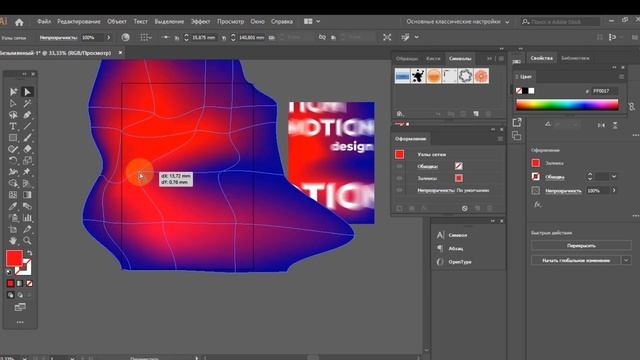Open the Объект menu
This screenshot has height=360, width=640.
pos(116,22)
